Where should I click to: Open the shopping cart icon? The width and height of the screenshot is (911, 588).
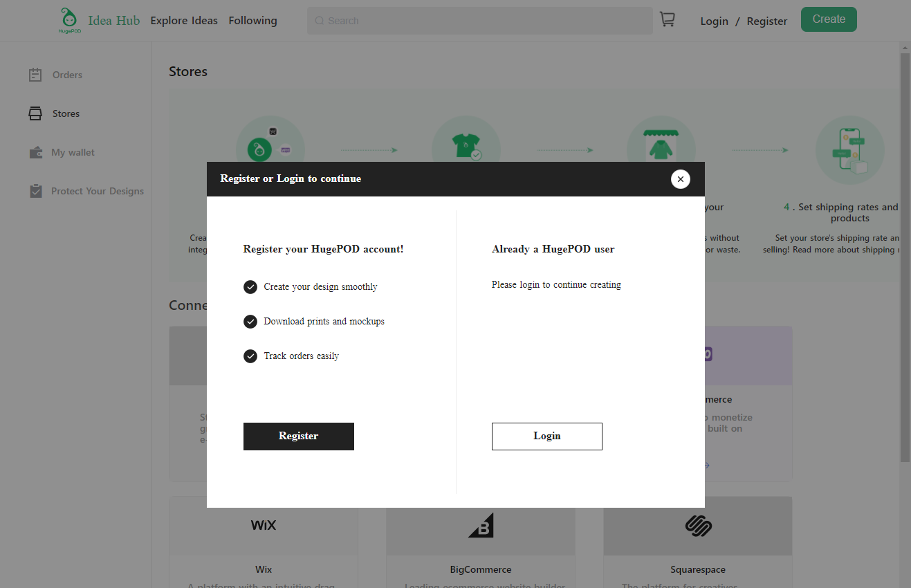tap(667, 19)
